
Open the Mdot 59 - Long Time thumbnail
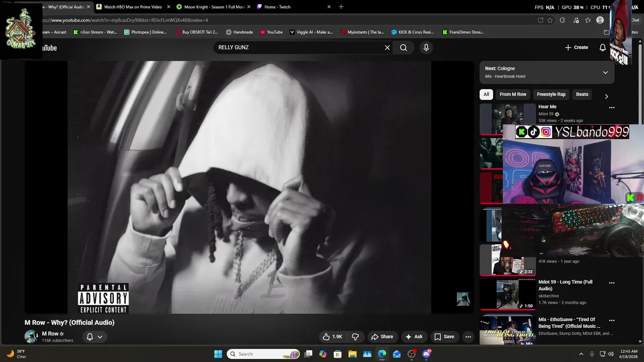[508, 295]
